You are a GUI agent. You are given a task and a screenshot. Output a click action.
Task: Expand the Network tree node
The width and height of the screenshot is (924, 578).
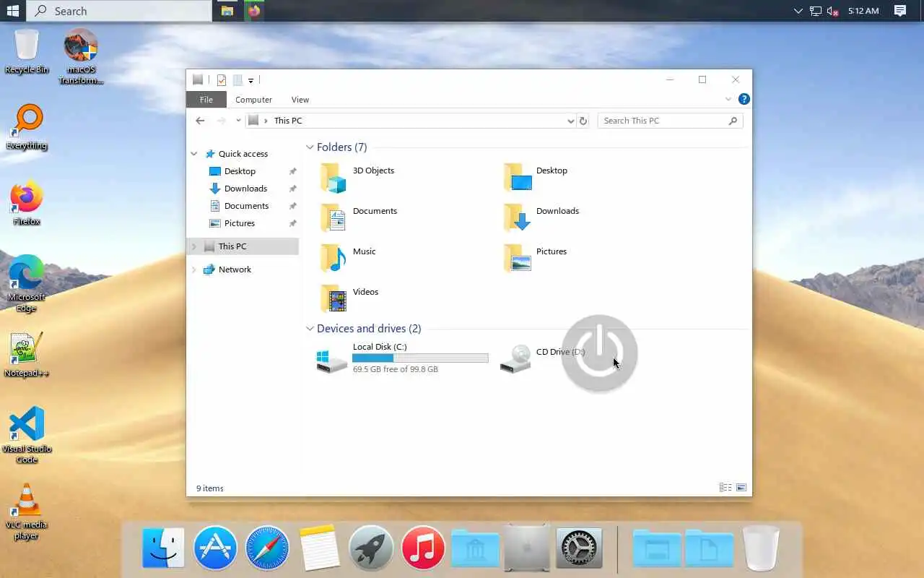[194, 269]
